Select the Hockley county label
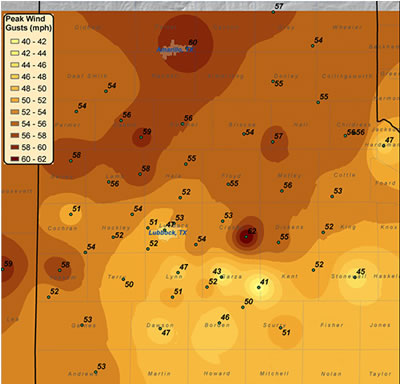Screen dimensions: 400x384 116,228
